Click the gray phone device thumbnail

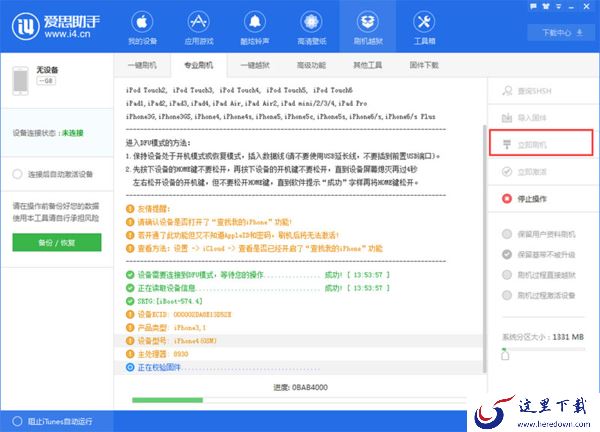pyautogui.click(x=20, y=81)
